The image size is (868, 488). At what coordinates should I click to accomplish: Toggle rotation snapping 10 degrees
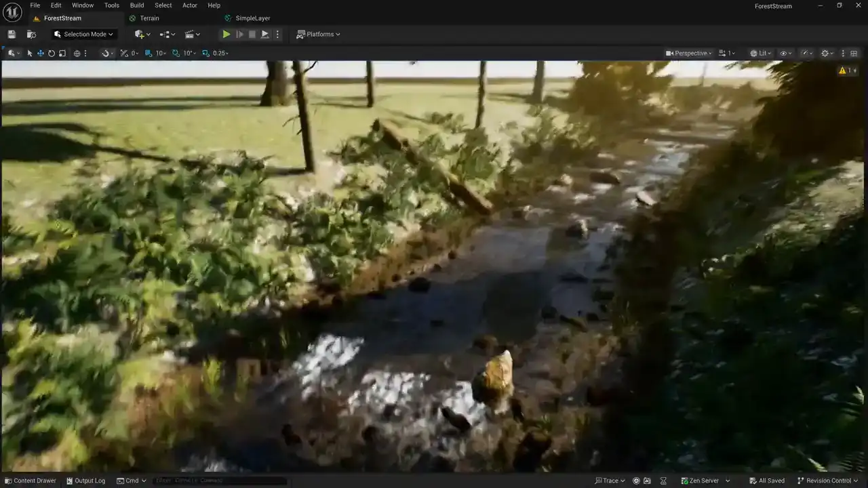184,54
